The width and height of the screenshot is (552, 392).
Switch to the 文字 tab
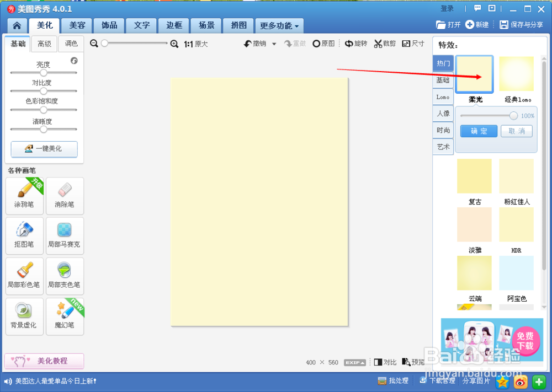point(142,25)
